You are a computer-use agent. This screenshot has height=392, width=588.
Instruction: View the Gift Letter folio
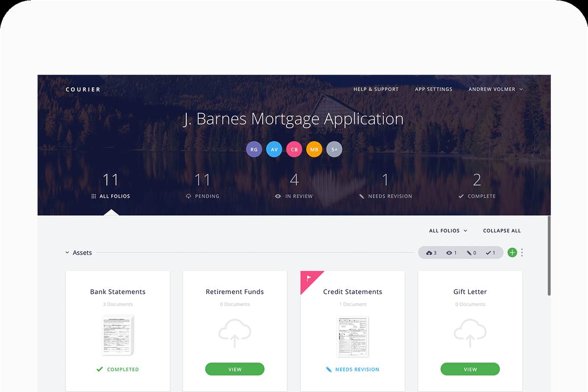tap(470, 369)
